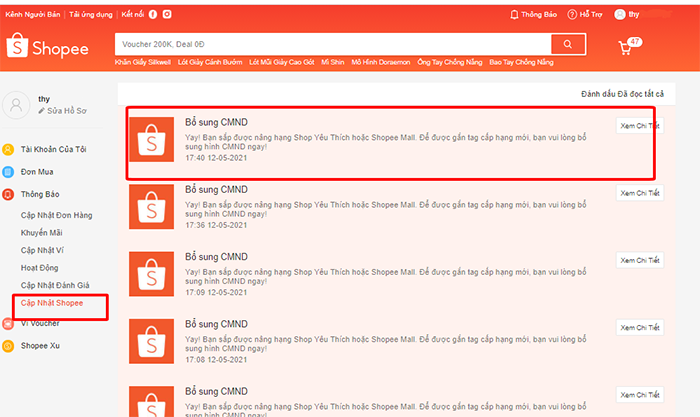Open Tài Khoản Của Tôi menu
700x417 pixels.
(53, 149)
